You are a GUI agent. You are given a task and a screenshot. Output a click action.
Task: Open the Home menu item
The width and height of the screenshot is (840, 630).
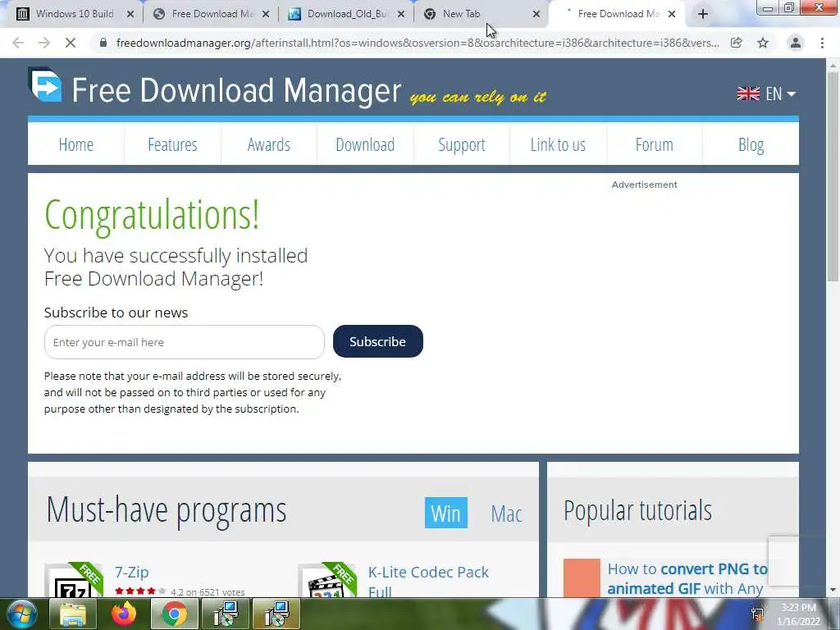pyautogui.click(x=76, y=144)
